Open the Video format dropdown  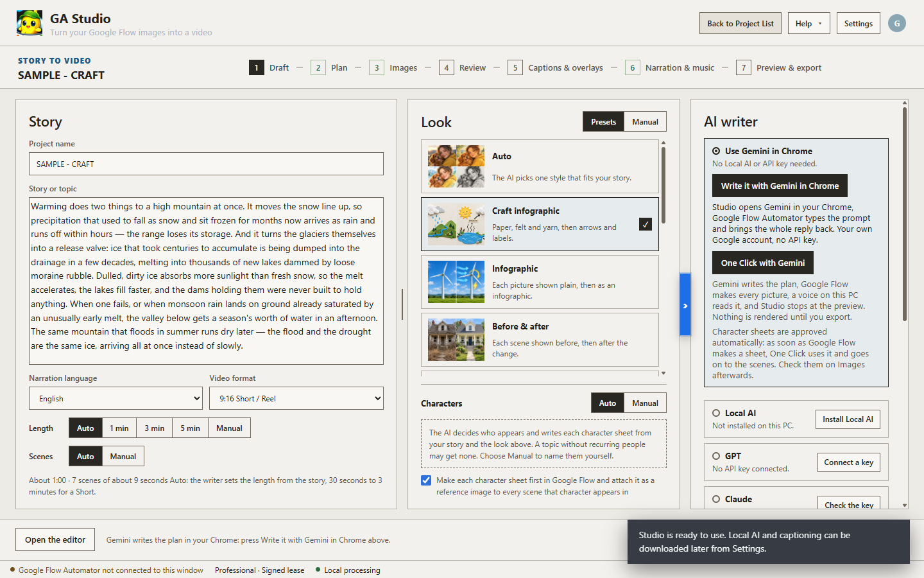tap(296, 398)
